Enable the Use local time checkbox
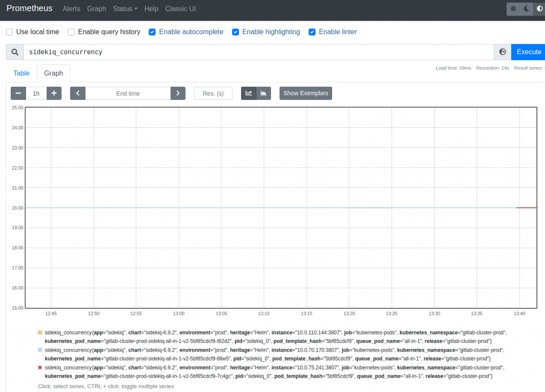Image resolution: width=545 pixels, height=392 pixels. (9, 32)
